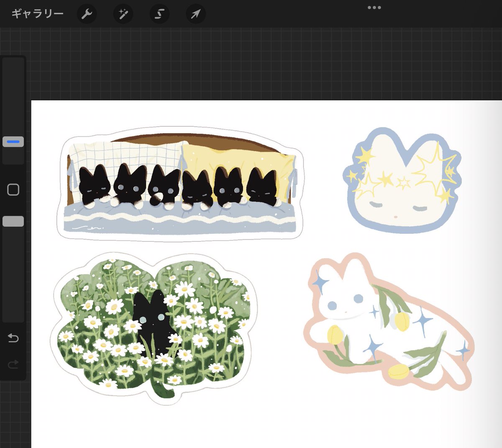The height and width of the screenshot is (448, 502).
Task: Tap the starry sleeping cat face sticker
Action: [x=402, y=180]
